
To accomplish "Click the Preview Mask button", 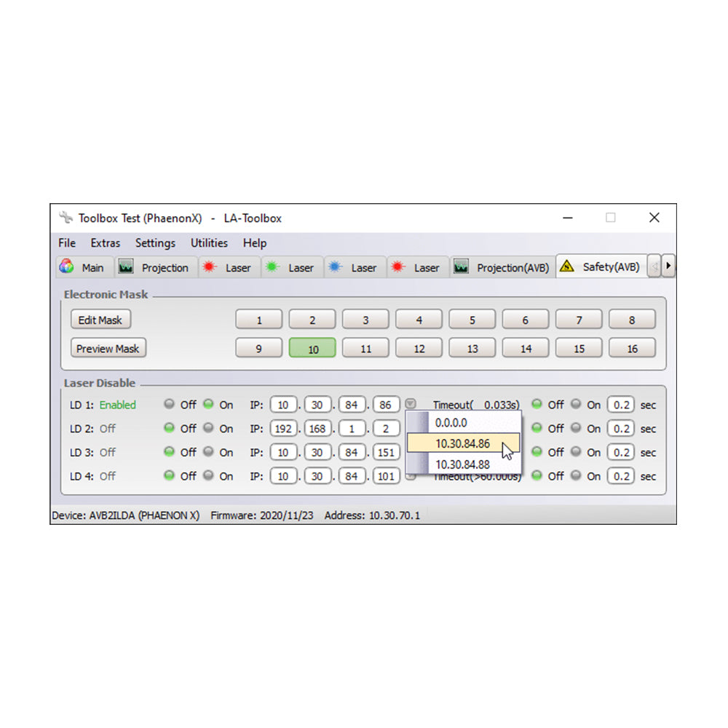I will (x=108, y=348).
